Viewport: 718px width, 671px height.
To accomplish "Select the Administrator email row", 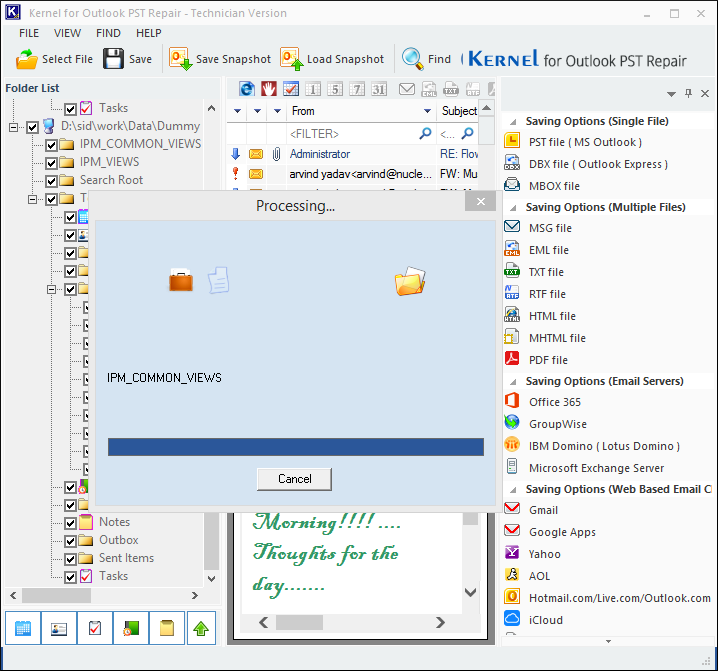I will (353, 154).
